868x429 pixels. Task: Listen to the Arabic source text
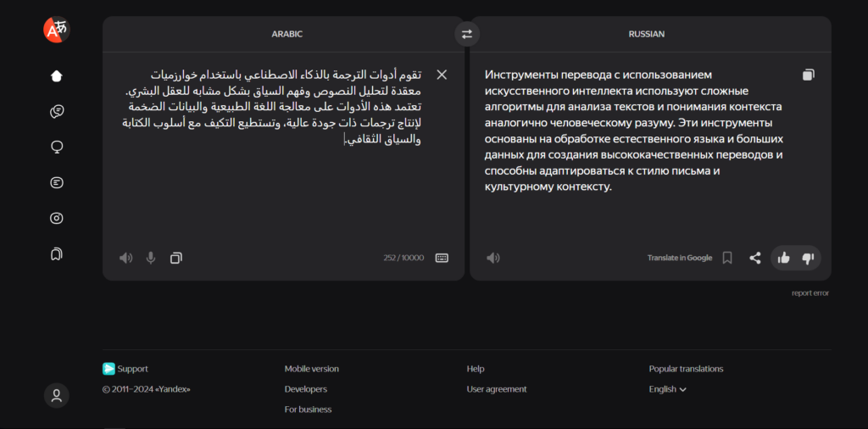[126, 258]
